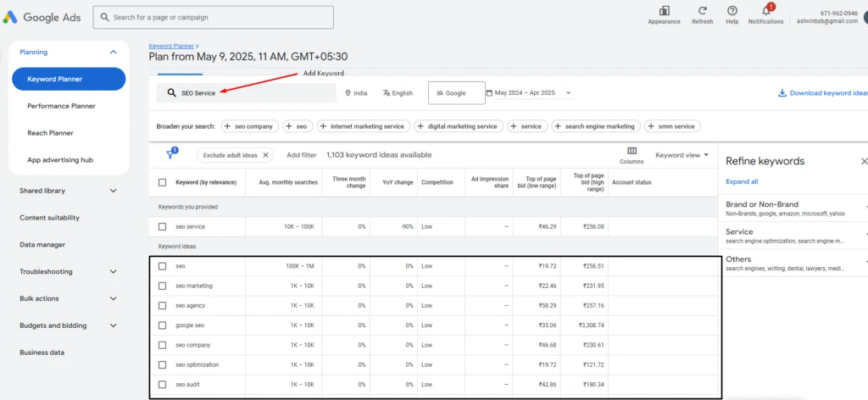
Task: Remove the Exclude adult ideas filter
Action: [265, 155]
